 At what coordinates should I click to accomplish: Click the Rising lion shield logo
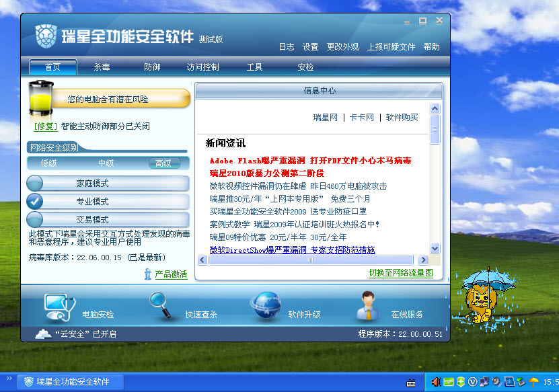[x=46, y=36]
